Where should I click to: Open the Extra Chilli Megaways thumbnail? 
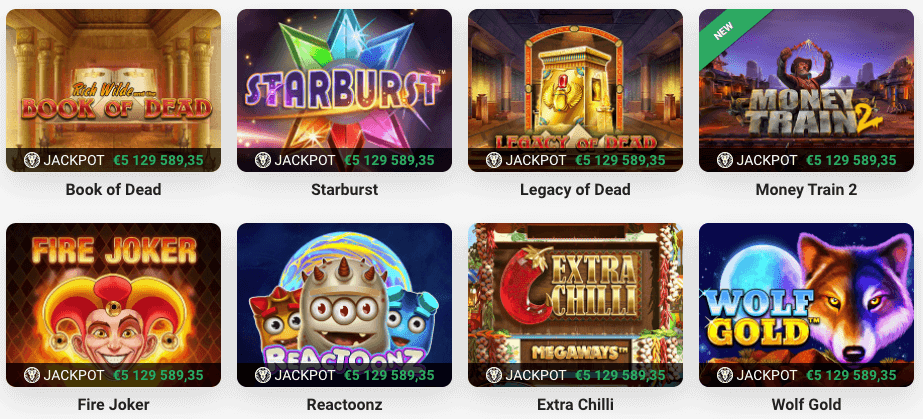(x=575, y=305)
